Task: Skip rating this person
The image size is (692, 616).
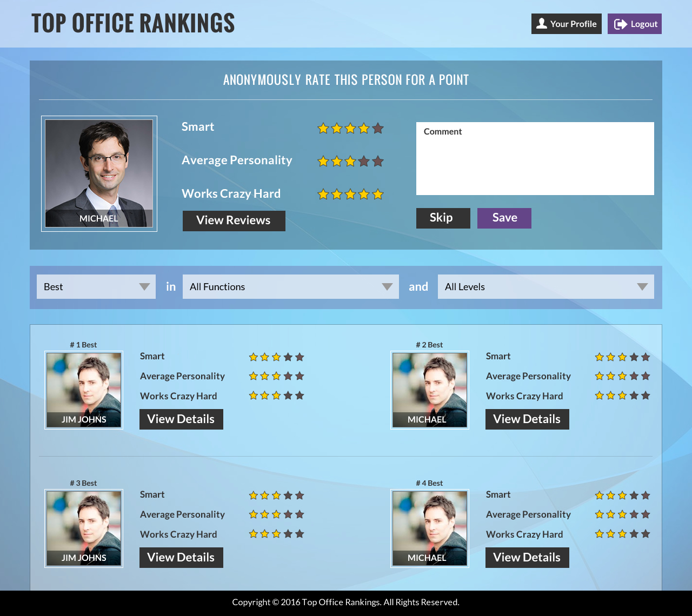Action: (443, 218)
